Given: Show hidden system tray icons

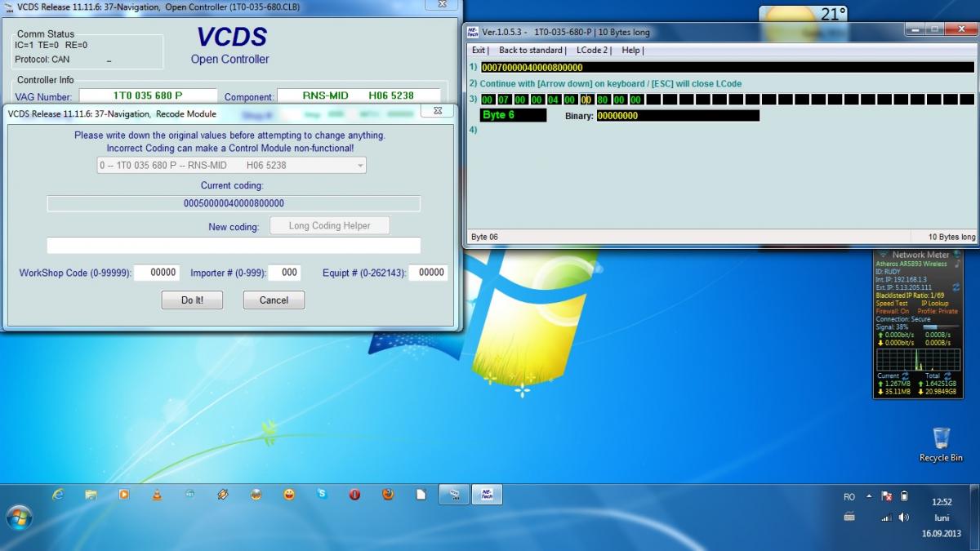Looking at the screenshot, I should coord(870,496).
